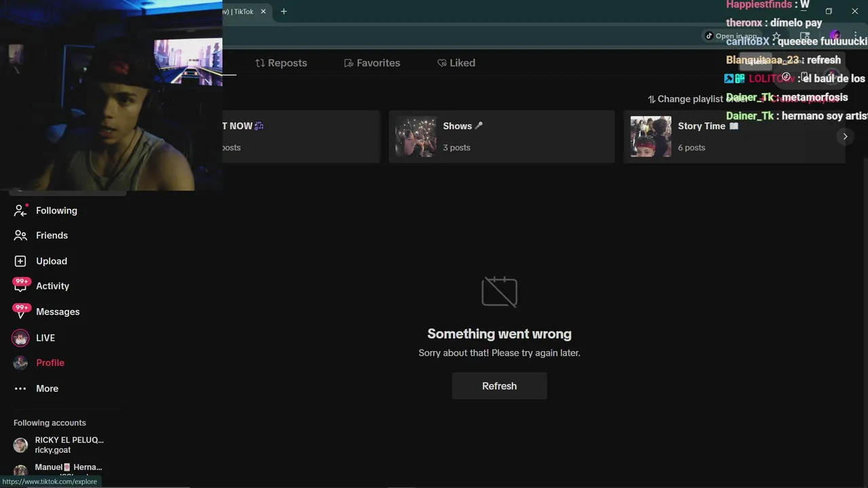Image resolution: width=868 pixels, height=488 pixels.
Task: Click the Friends icon in sidebar
Action: (x=20, y=235)
